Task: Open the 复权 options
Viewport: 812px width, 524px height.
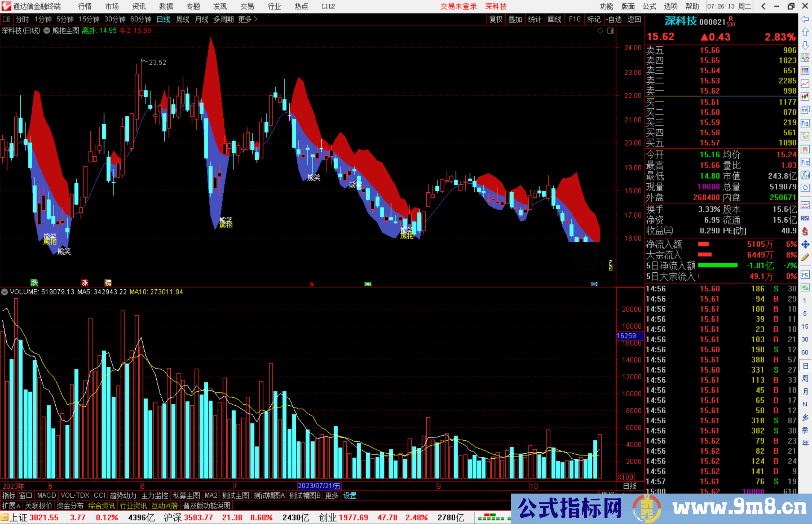Action: click(x=496, y=19)
